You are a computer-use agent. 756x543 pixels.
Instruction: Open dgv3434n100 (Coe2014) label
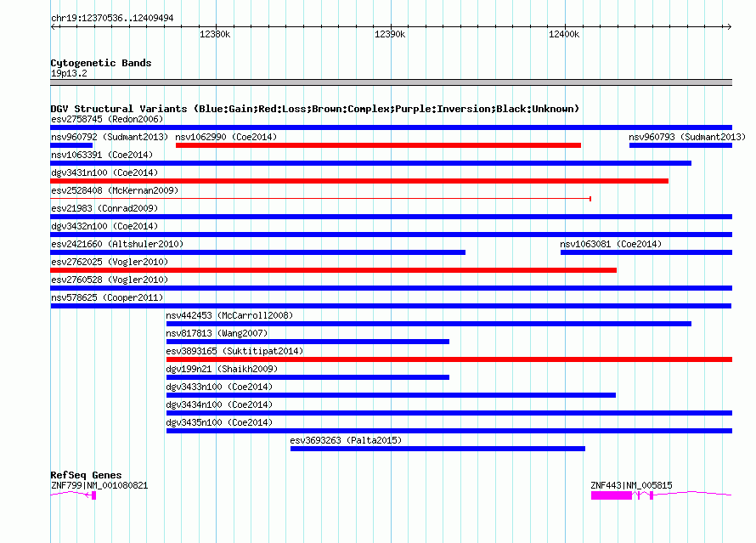219,404
